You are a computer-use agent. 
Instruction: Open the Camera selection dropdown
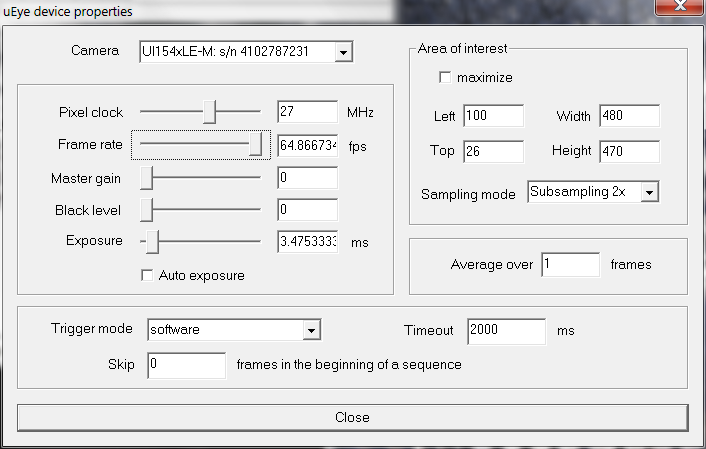[343, 51]
